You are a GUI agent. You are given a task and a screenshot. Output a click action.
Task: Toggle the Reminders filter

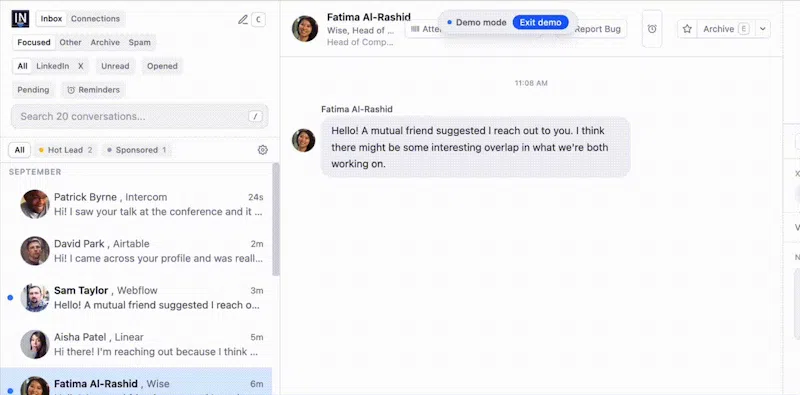(x=93, y=90)
